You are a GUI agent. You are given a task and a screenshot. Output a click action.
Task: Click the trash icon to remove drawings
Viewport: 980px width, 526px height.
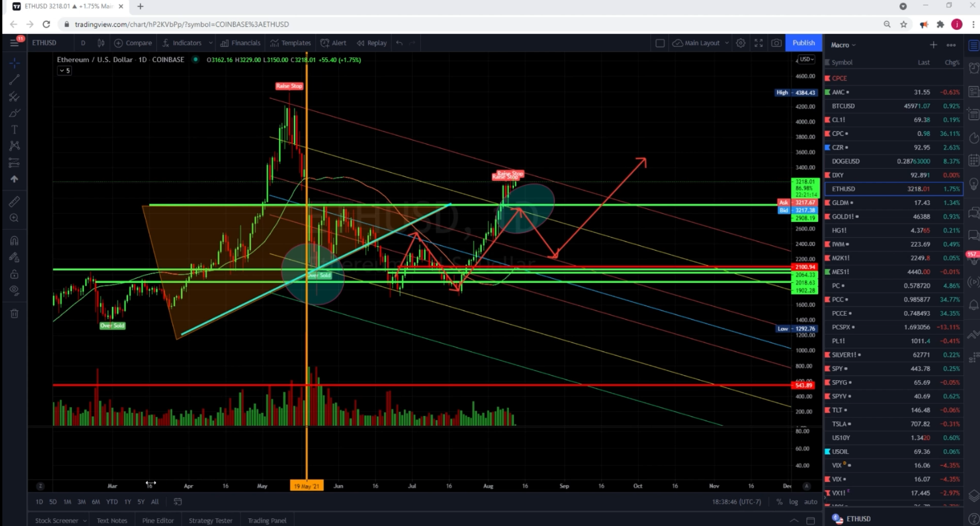pos(15,313)
